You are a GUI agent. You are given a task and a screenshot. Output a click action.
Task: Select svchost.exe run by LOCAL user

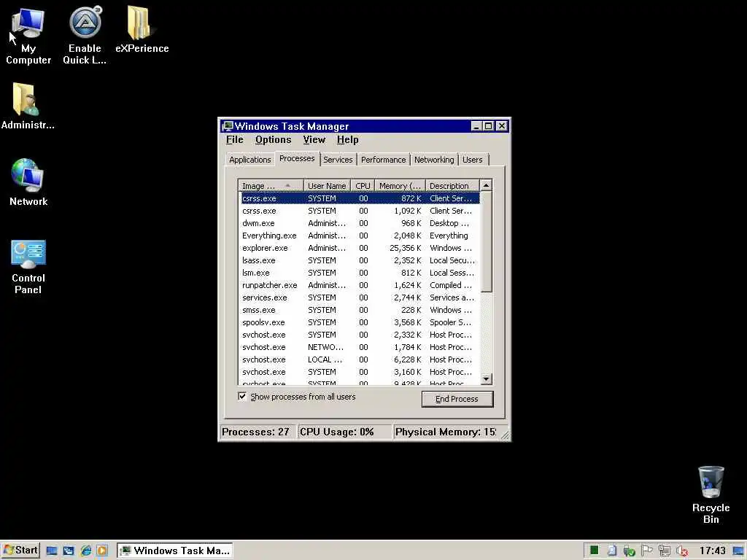[359, 359]
